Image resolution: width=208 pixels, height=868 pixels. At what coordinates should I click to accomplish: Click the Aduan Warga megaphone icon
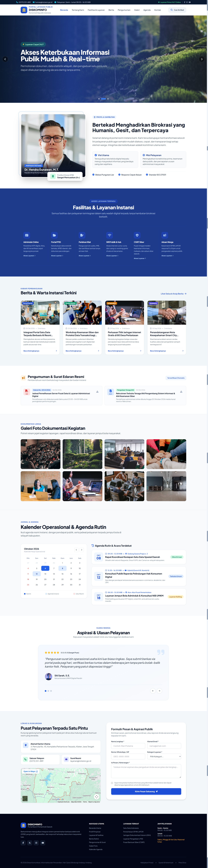[x=165, y=235]
